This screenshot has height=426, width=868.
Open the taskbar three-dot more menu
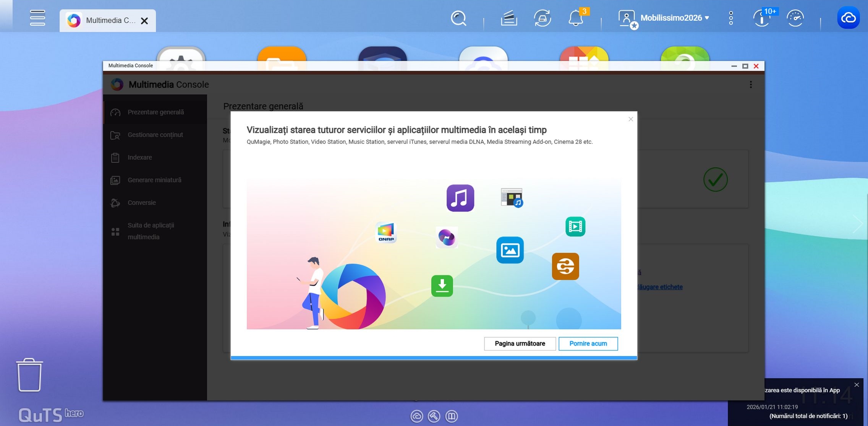click(x=730, y=18)
